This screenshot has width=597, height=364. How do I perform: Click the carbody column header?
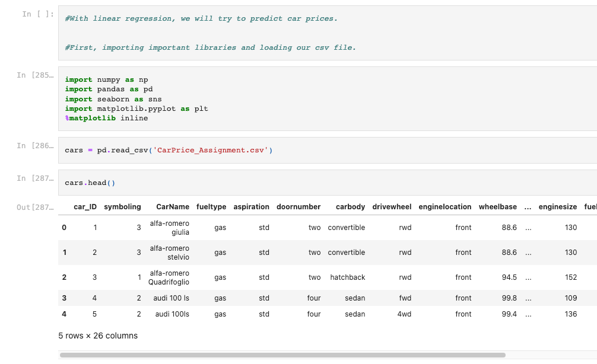tap(350, 207)
